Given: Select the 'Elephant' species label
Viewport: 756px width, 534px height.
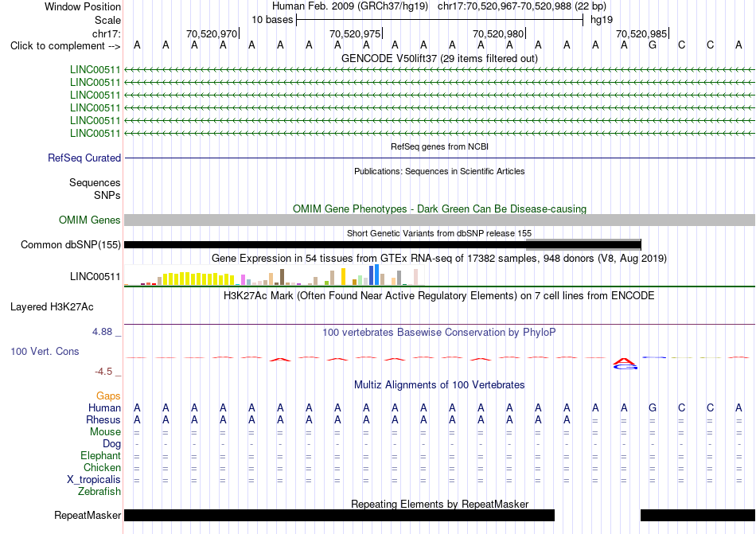Looking at the screenshot, I should [100, 455].
